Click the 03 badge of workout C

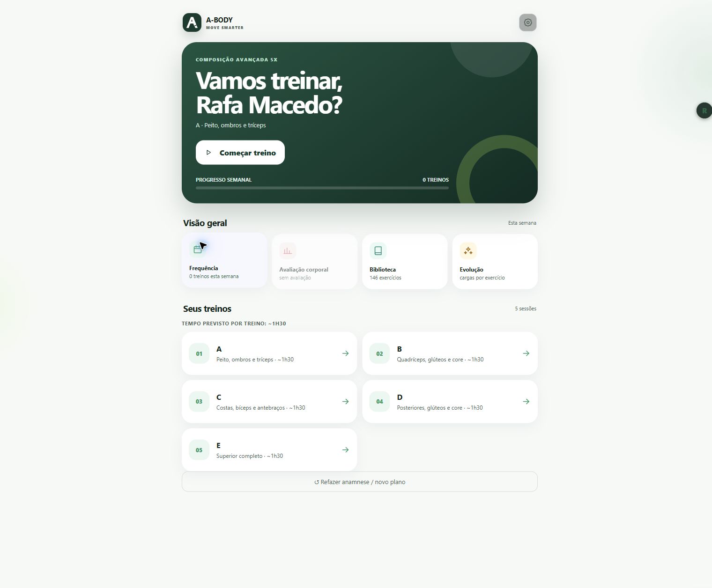(x=199, y=402)
